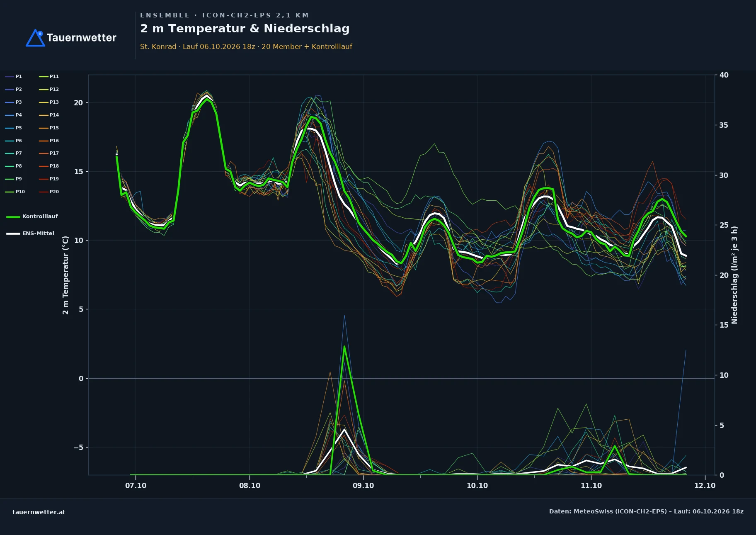This screenshot has width=756, height=535.
Task: Click the MeteoSwiss data source footer text
Action: pos(646,511)
